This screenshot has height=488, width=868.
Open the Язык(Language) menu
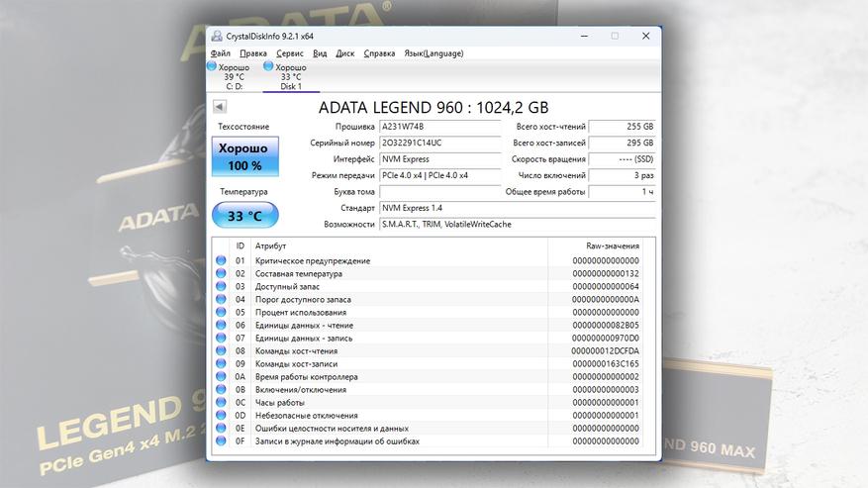434,53
